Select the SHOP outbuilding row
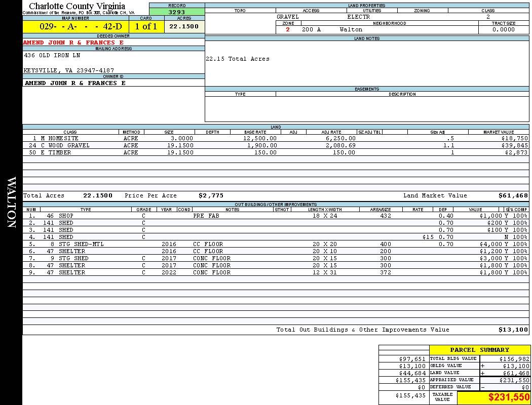This screenshot has width=532, height=405. point(66,216)
